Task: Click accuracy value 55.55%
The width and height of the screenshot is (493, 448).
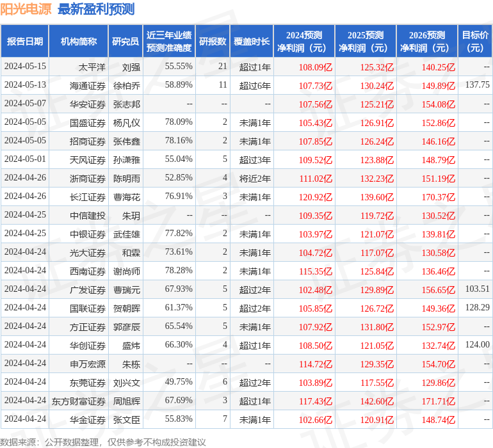Action: tap(179, 67)
